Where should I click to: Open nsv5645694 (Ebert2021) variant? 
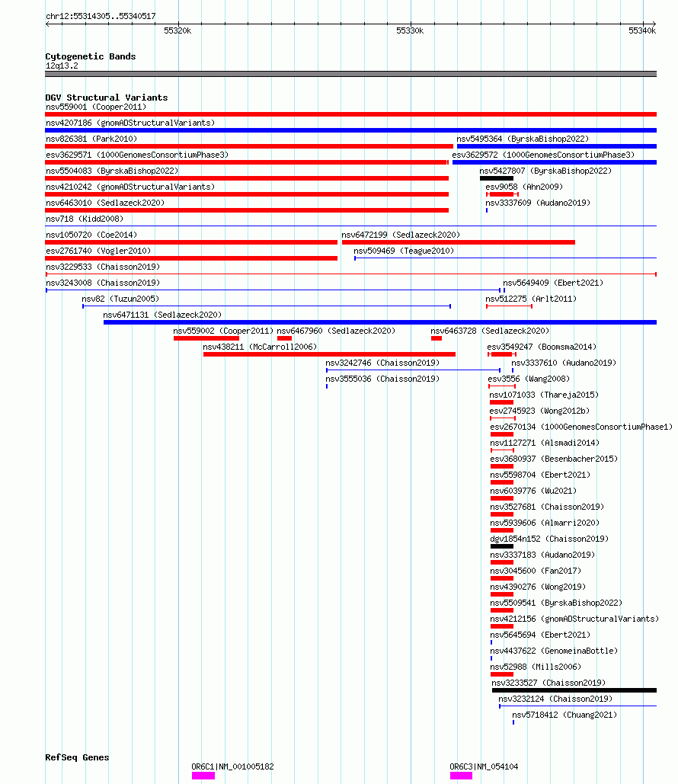(x=540, y=635)
